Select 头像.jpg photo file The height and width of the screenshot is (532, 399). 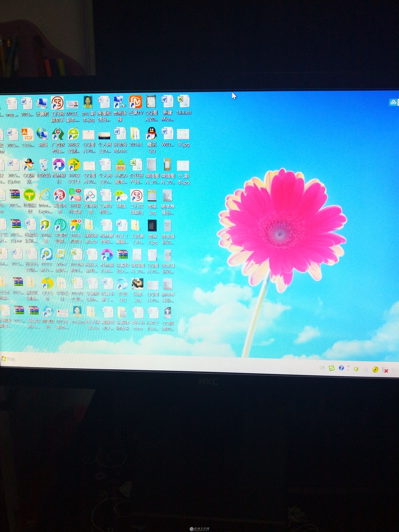pos(137,290)
